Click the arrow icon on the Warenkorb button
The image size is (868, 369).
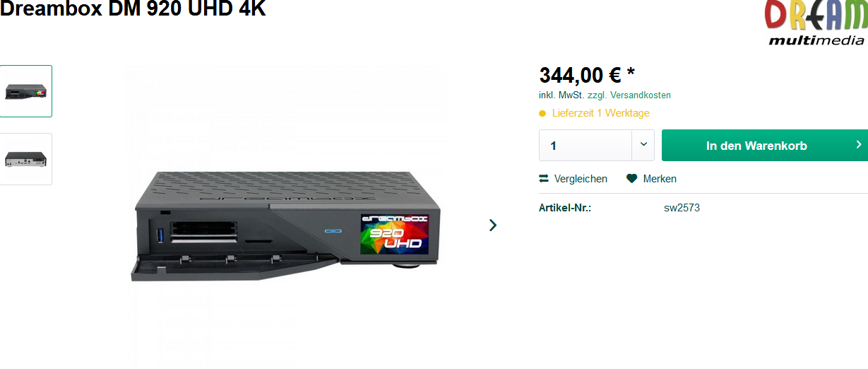(859, 144)
